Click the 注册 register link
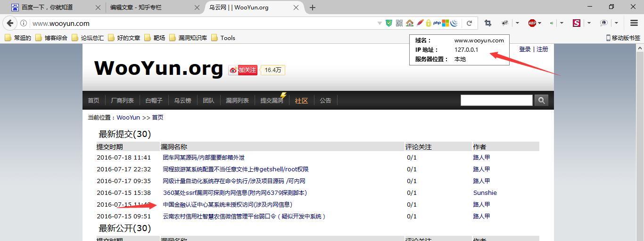 pyautogui.click(x=542, y=49)
